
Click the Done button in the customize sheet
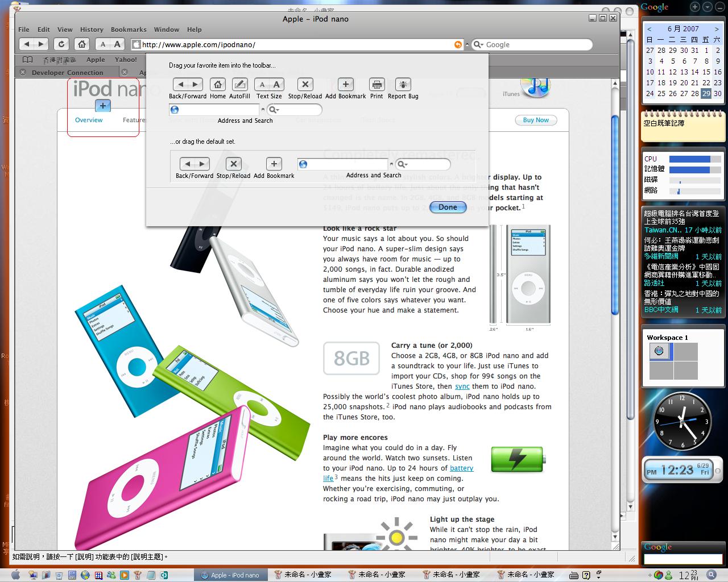[x=448, y=207]
